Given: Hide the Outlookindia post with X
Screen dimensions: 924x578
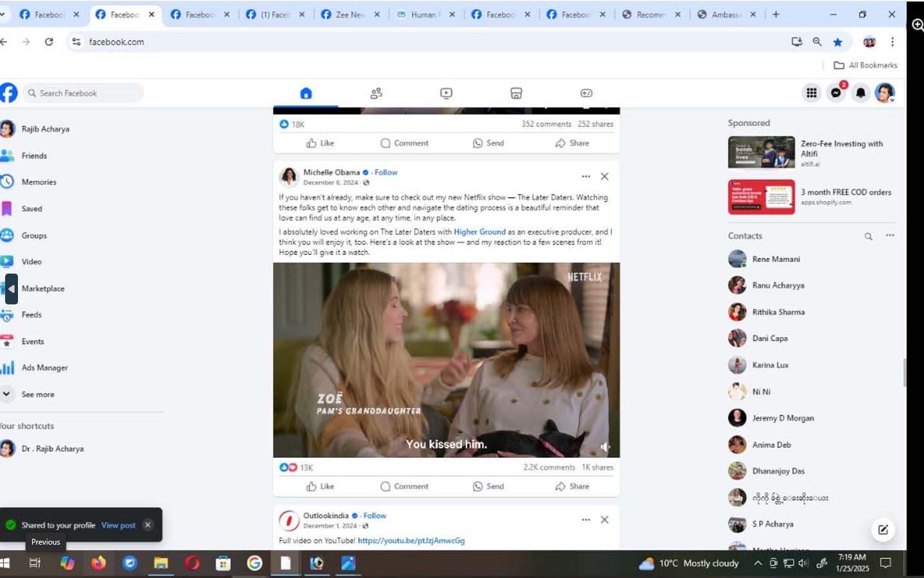Looking at the screenshot, I should click(x=604, y=520).
